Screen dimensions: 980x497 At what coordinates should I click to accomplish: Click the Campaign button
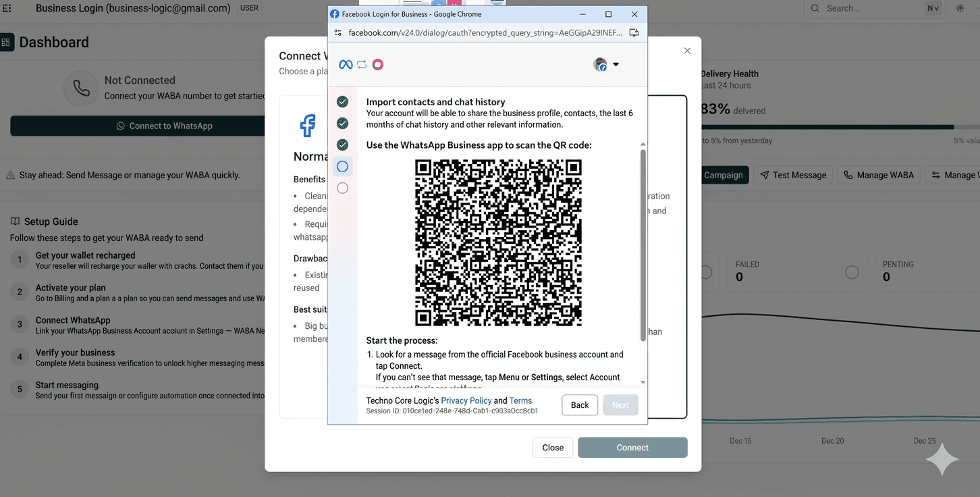pyautogui.click(x=722, y=175)
